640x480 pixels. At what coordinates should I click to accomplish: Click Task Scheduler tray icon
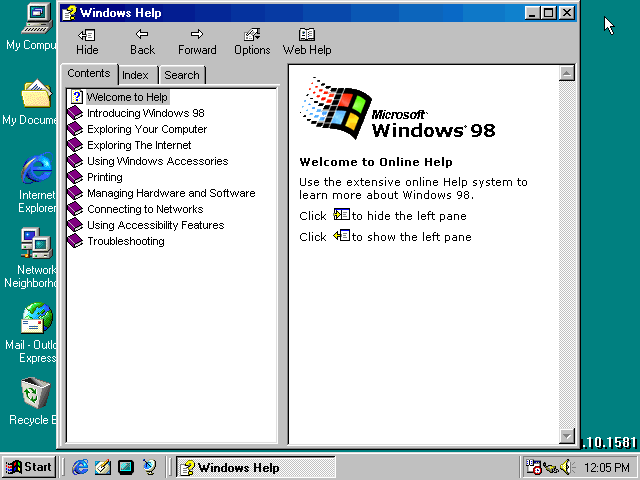(x=533, y=467)
